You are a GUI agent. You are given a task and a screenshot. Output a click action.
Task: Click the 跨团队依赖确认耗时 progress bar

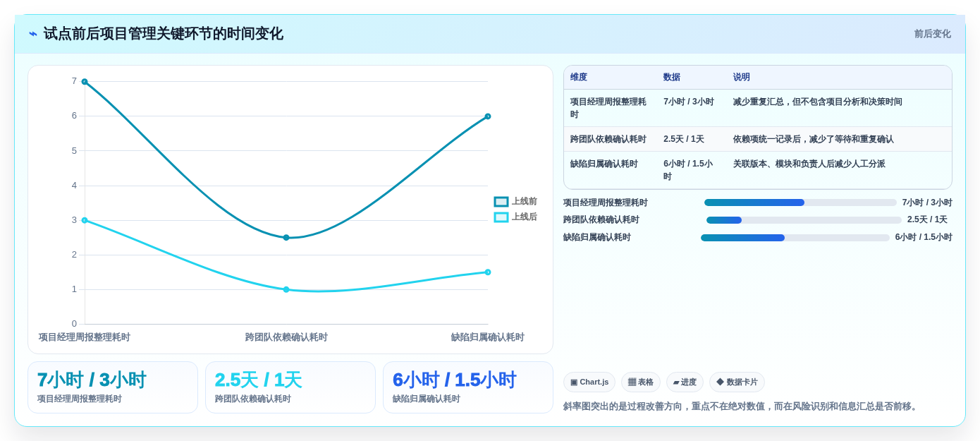[804, 220]
